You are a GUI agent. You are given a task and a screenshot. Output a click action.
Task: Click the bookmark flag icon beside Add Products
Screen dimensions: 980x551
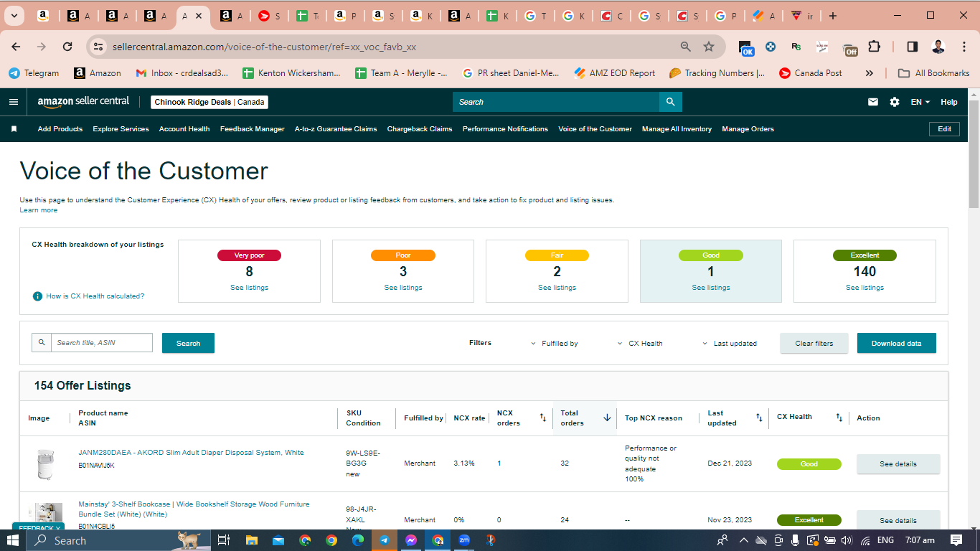(14, 129)
